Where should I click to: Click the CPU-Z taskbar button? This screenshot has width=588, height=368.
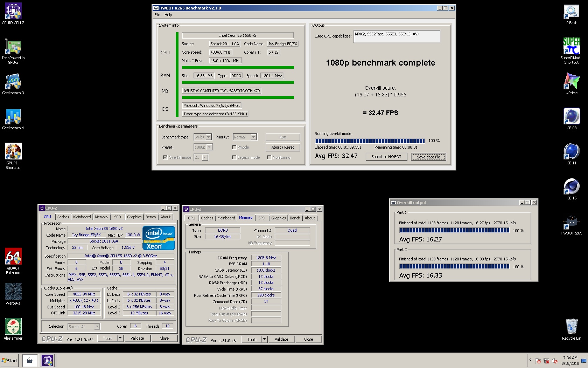pyautogui.click(x=47, y=360)
